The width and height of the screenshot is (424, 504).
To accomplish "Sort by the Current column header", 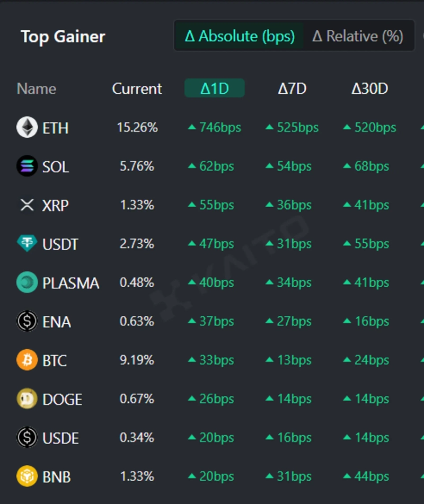I will (x=137, y=89).
